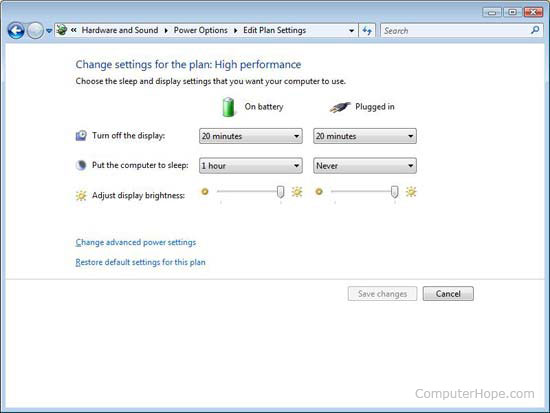Click the dim brightness icon for On battery
550x413 pixels.
tap(205, 192)
